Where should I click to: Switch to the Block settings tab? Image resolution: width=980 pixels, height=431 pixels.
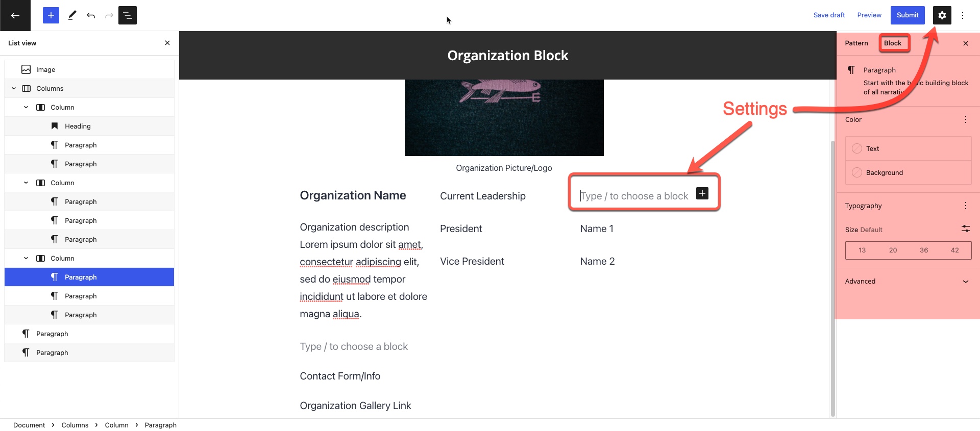(893, 43)
